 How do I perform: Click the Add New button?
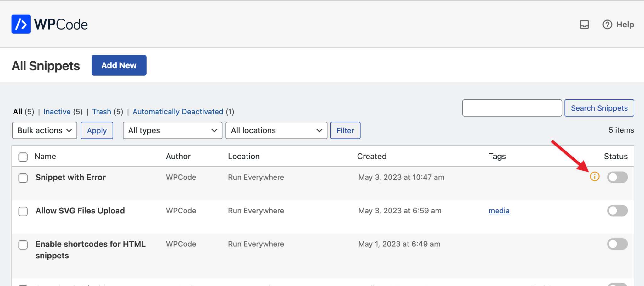119,65
